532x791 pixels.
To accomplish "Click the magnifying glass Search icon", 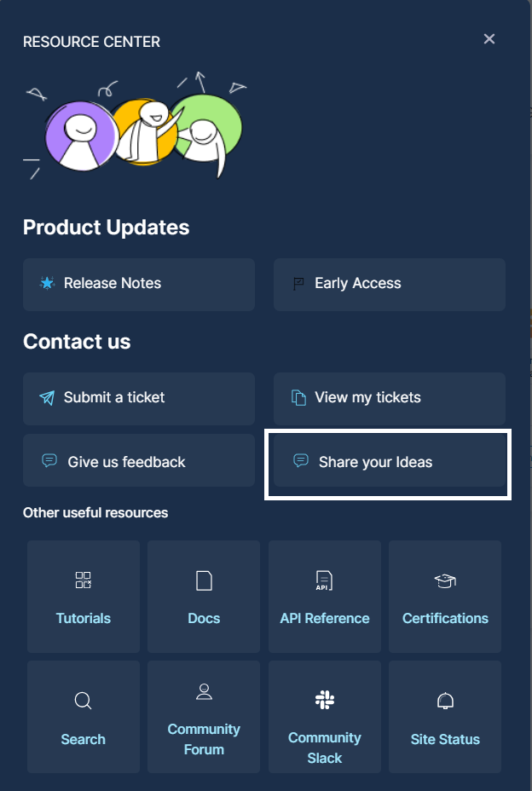I will click(83, 700).
